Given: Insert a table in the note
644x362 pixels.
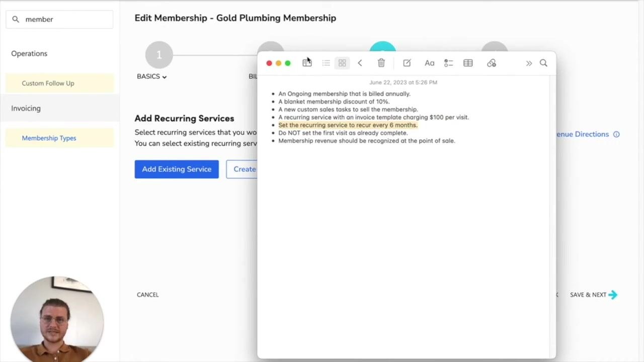Looking at the screenshot, I should click(x=468, y=63).
